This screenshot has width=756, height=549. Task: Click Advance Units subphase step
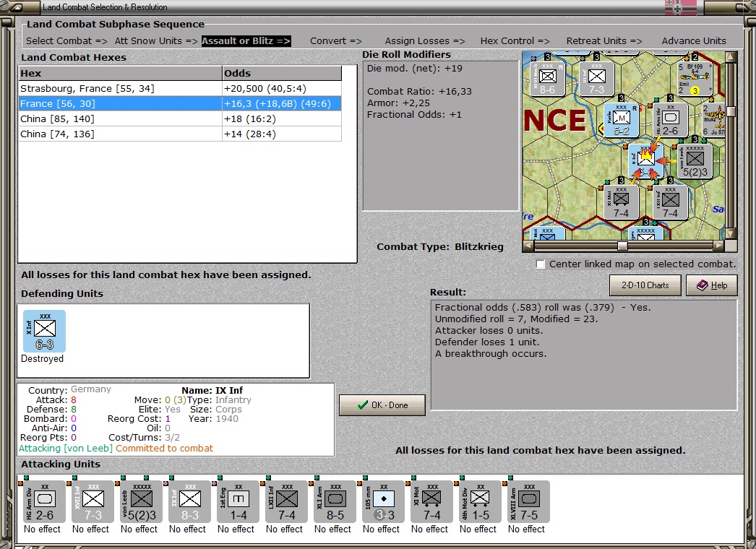click(694, 41)
